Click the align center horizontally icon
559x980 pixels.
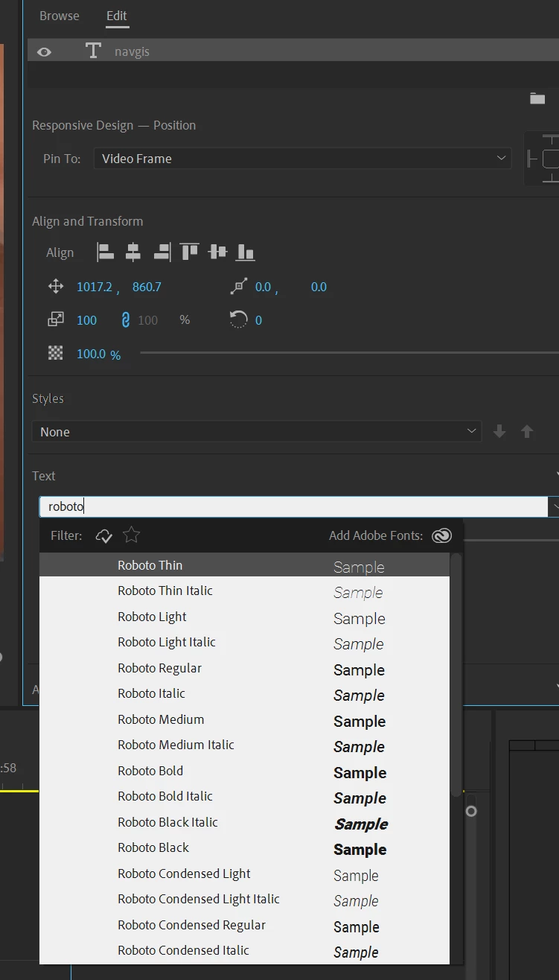(133, 252)
